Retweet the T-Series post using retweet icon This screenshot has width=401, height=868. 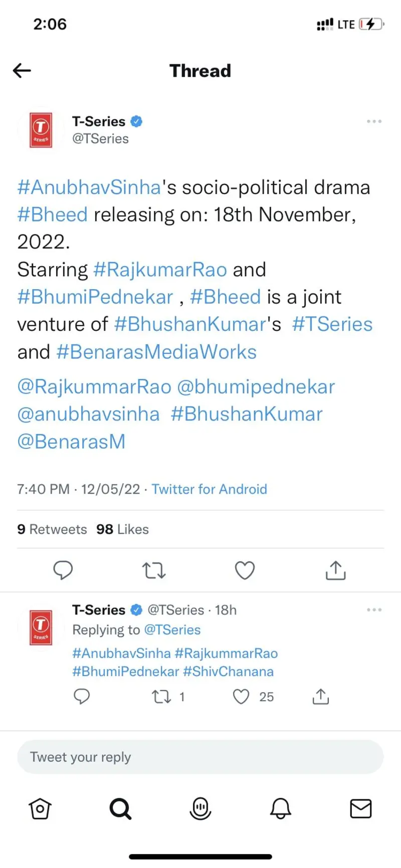[x=154, y=570]
